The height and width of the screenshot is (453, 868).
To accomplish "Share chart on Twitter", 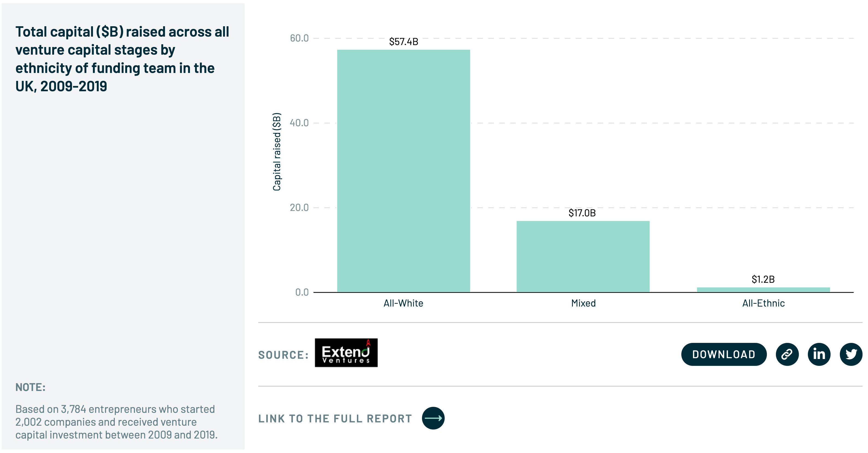I will (851, 354).
